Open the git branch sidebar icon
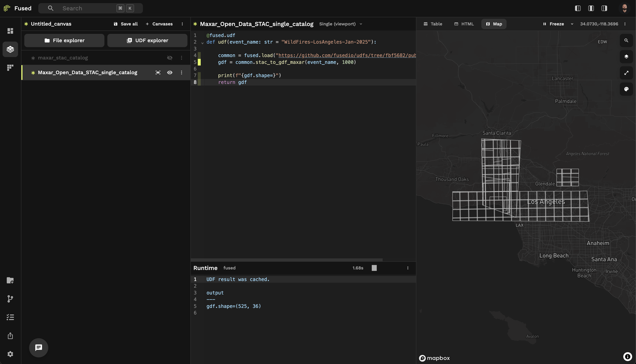 point(10,299)
